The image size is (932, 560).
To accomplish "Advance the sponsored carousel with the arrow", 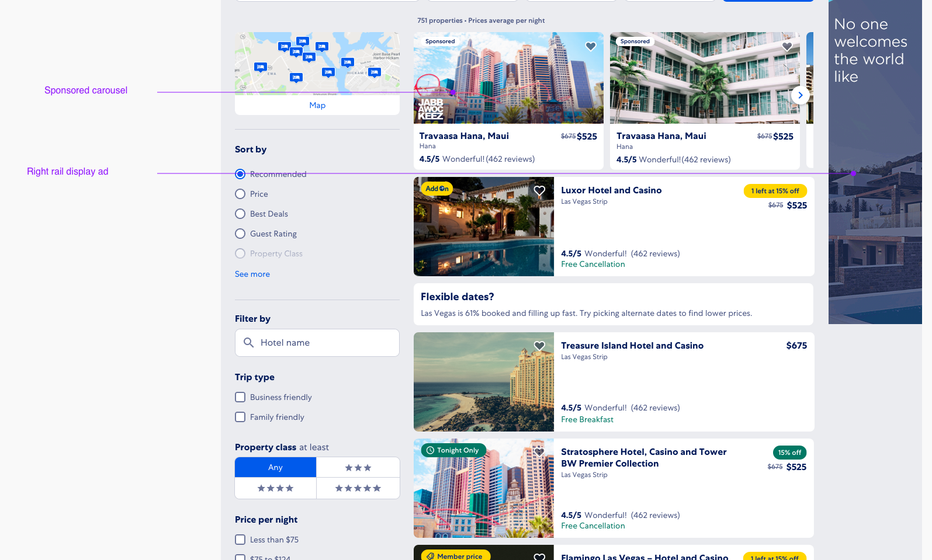I will click(800, 95).
